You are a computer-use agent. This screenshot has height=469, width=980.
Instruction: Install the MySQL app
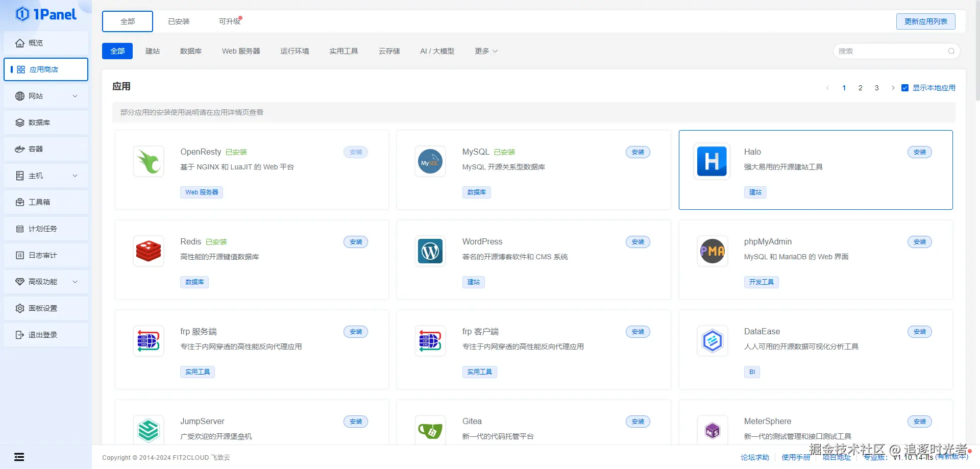638,152
